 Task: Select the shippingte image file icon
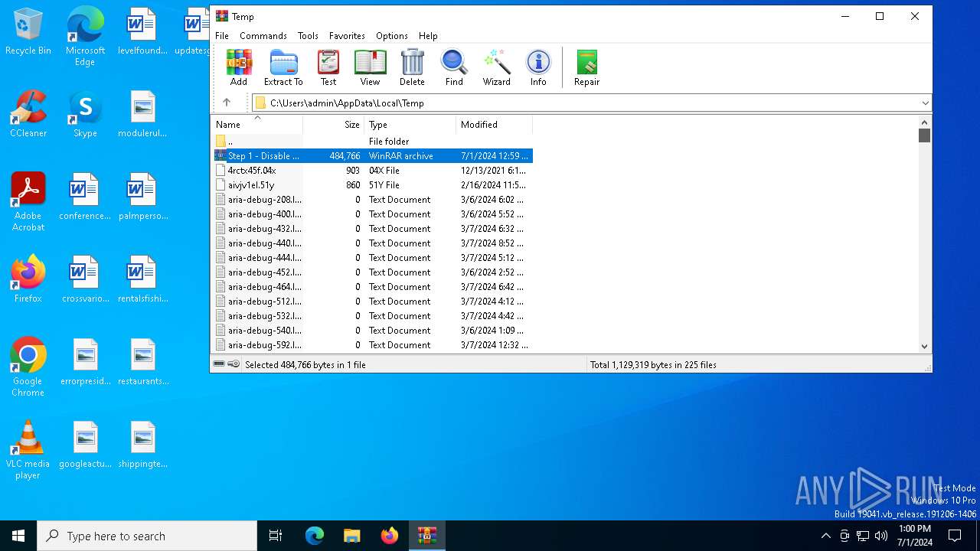142,445
